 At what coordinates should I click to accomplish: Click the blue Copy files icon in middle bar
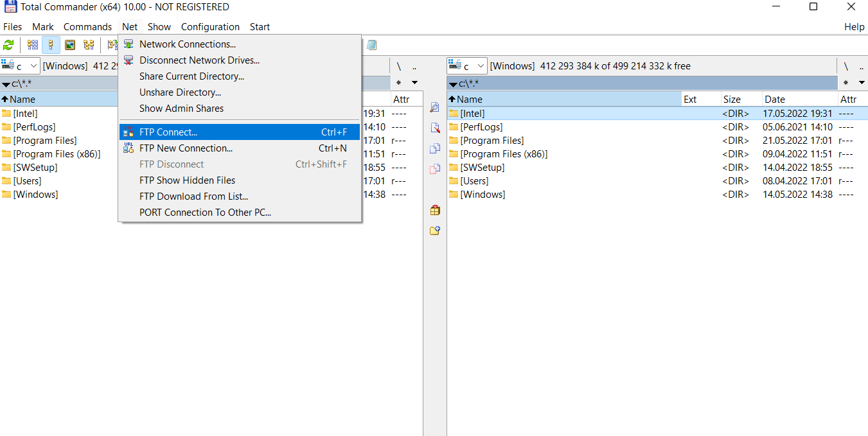point(435,148)
